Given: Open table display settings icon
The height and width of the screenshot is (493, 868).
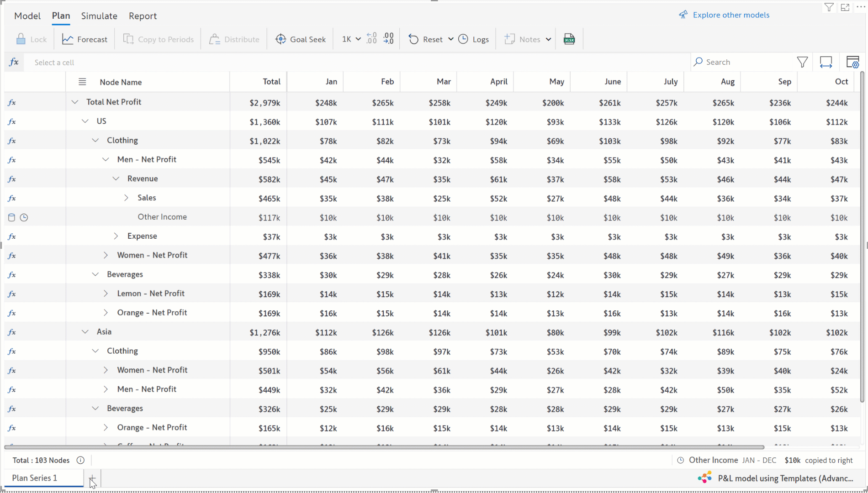Looking at the screenshot, I should 852,62.
